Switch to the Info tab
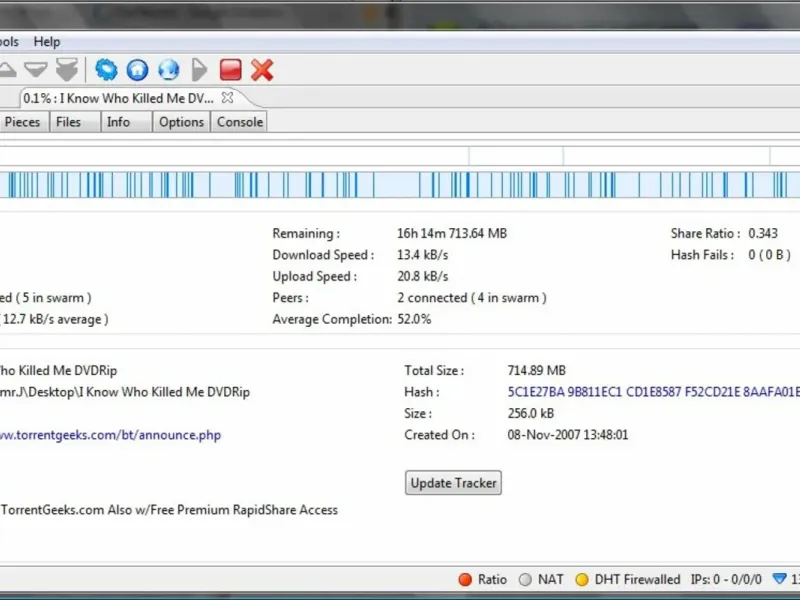 pyautogui.click(x=126, y=122)
